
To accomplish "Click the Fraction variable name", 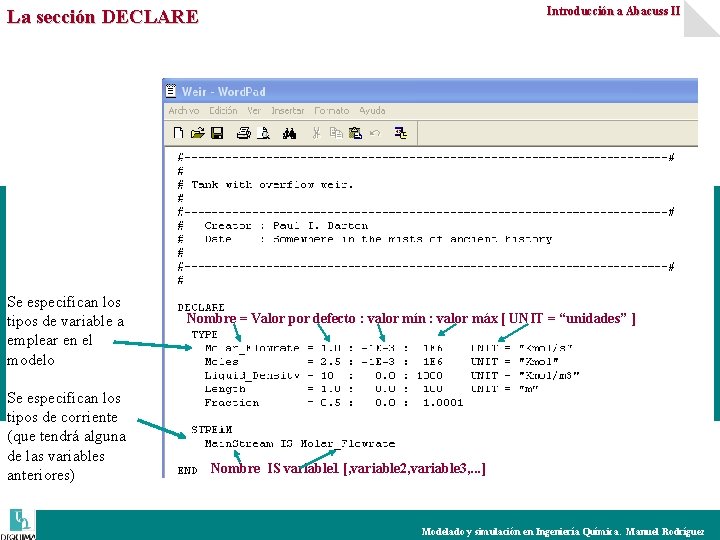I will [231, 403].
